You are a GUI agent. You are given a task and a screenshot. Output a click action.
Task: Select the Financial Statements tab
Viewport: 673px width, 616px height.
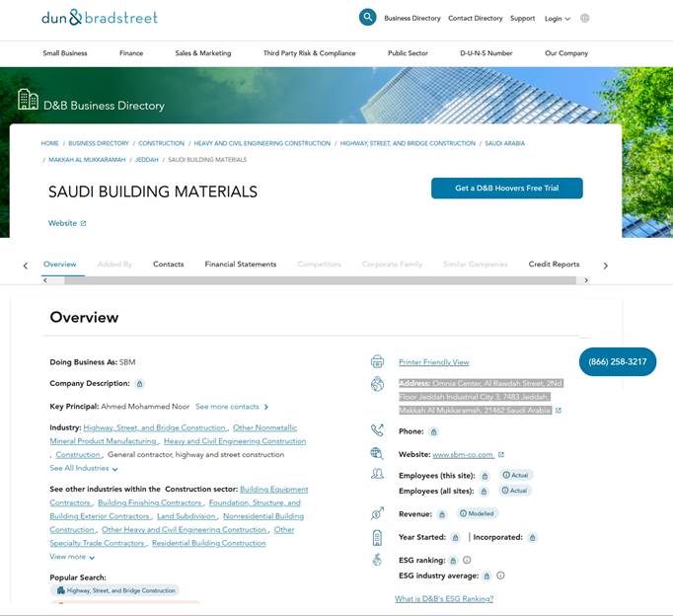click(241, 264)
